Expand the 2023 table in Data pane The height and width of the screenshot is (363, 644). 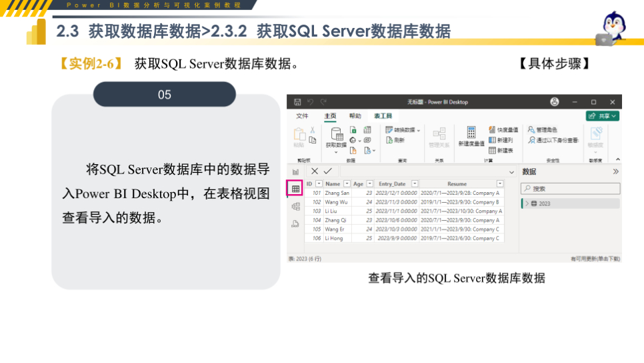point(527,204)
